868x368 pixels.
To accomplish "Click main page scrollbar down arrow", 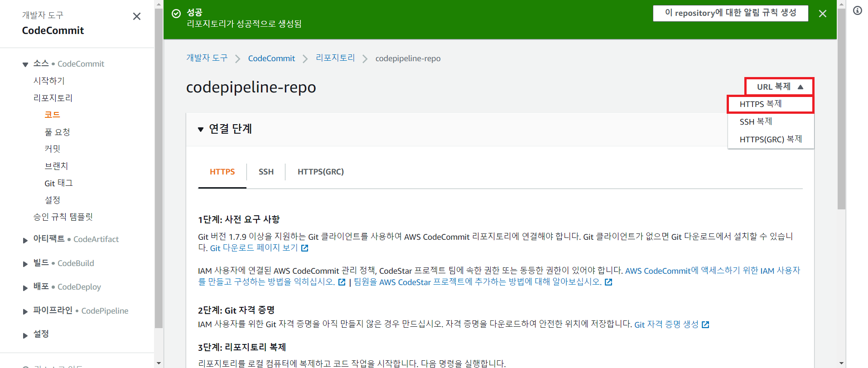I will coord(841,363).
